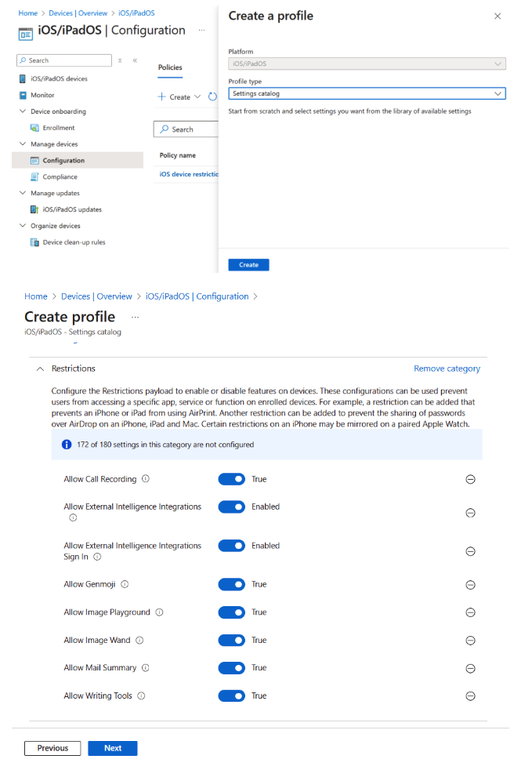This screenshot has width=532, height=770.
Task: Click the info icon beside Allow Image Wand
Action: (x=139, y=641)
